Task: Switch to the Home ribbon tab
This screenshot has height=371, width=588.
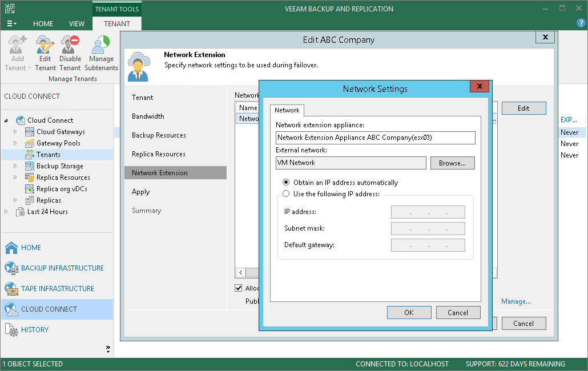Action: click(43, 23)
